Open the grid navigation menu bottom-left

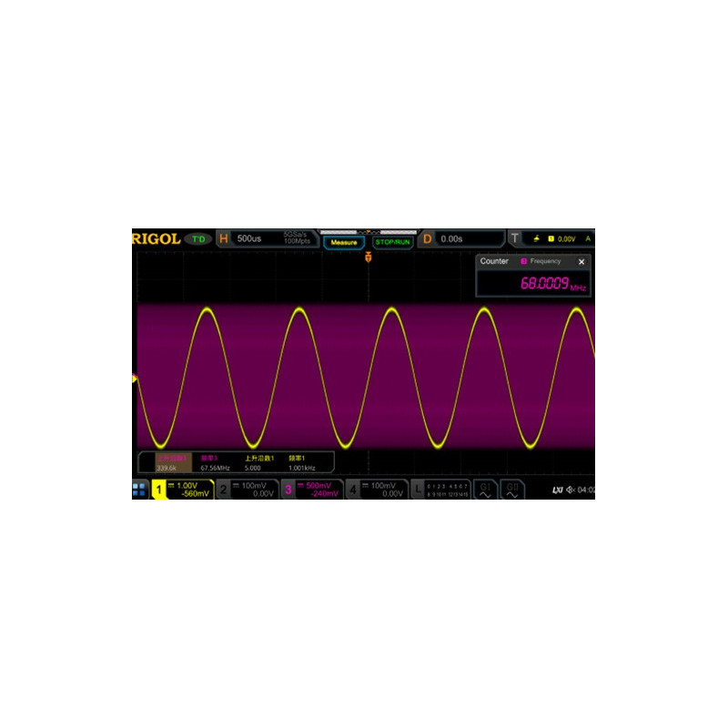(140, 490)
